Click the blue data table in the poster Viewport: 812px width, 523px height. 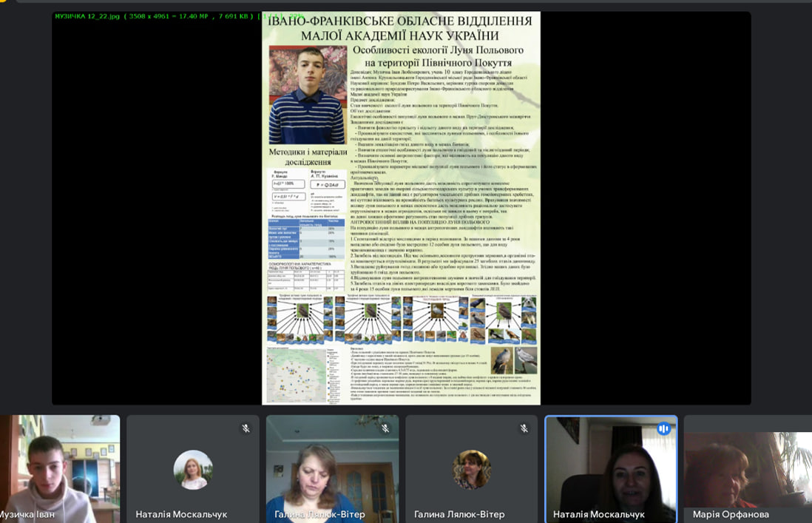pyautogui.click(x=306, y=238)
